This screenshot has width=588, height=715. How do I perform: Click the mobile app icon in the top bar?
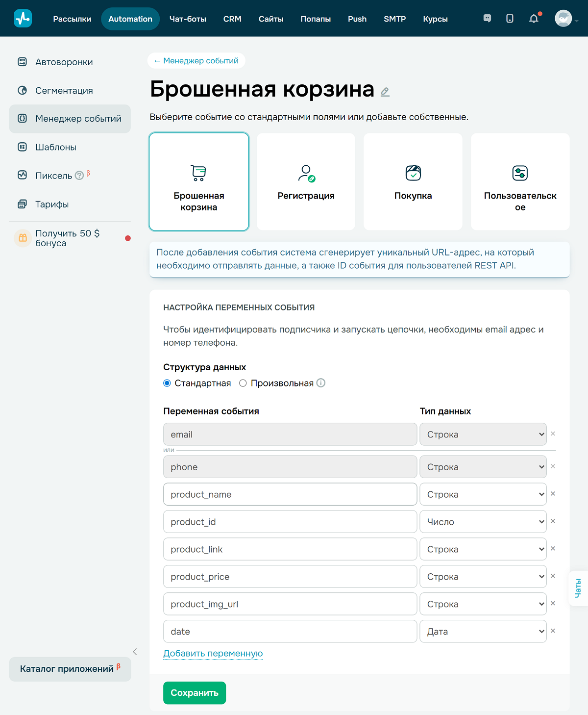510,18
